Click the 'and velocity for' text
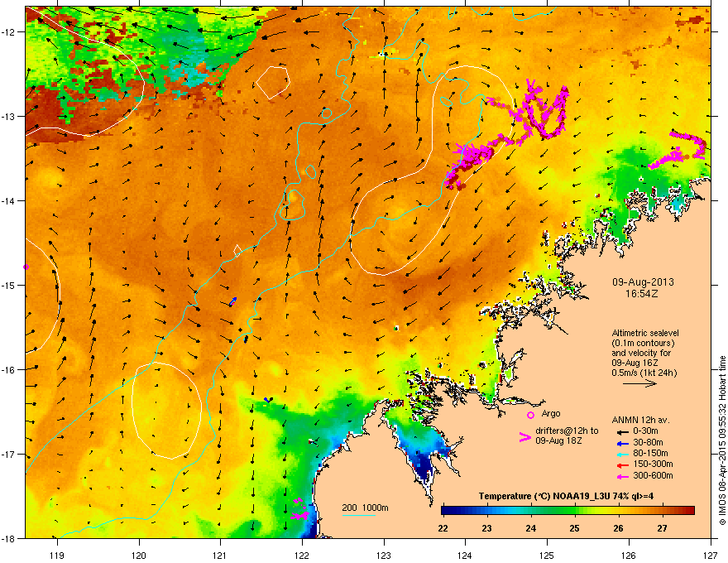The image size is (728, 563). tap(640, 353)
